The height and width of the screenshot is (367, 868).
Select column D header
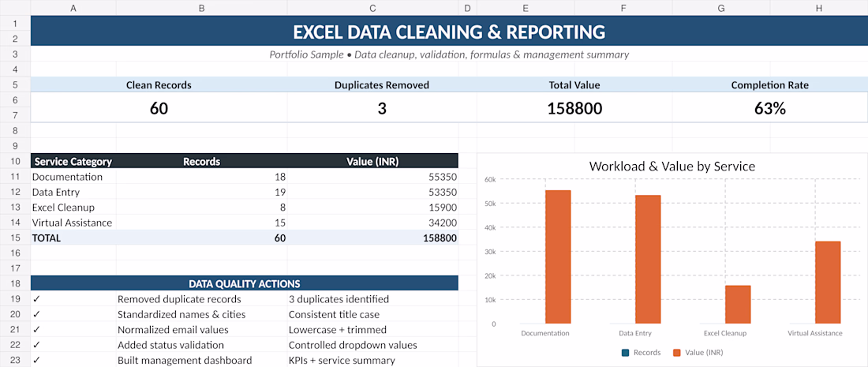click(467, 8)
